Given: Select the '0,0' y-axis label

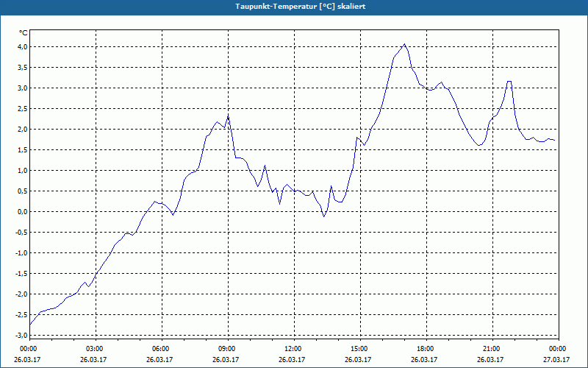Looking at the screenshot, I should [23, 212].
